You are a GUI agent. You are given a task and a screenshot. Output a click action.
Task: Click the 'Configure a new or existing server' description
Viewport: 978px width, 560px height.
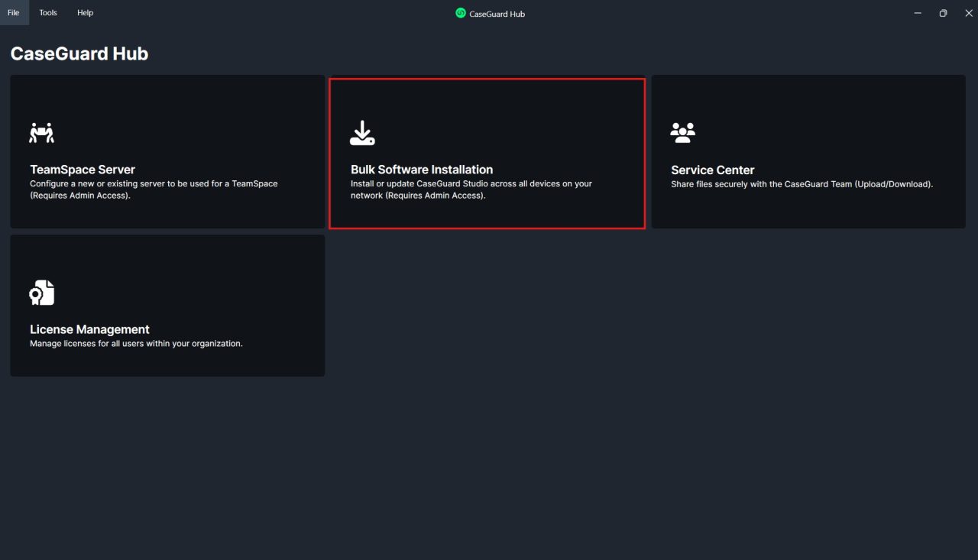click(x=154, y=189)
